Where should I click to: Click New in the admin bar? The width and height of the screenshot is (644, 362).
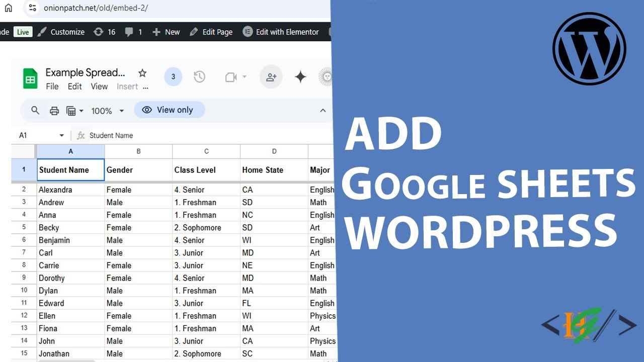pos(166,32)
